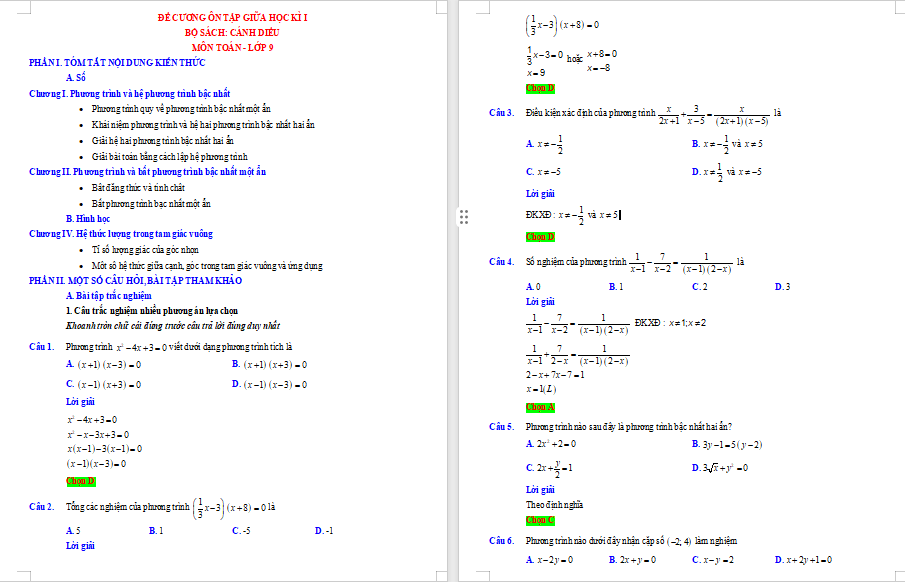905x582 pixels.
Task: Click bullet "Bất phương trình bạc nhất một ẩn"
Action: pos(151,204)
